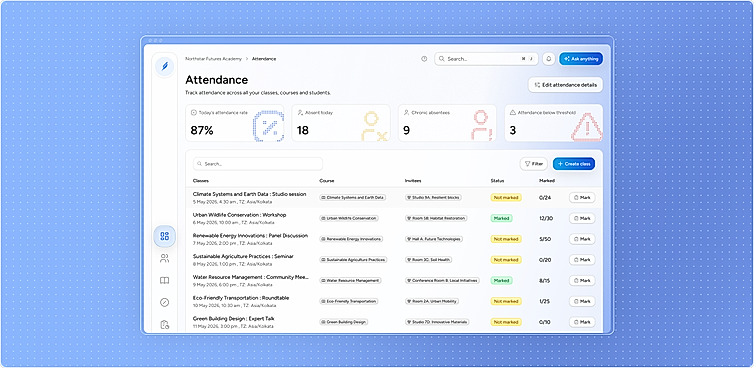754x368 pixels.
Task: Click 'Room 2A: Urban Mobility' invitee tag
Action: click(x=432, y=301)
